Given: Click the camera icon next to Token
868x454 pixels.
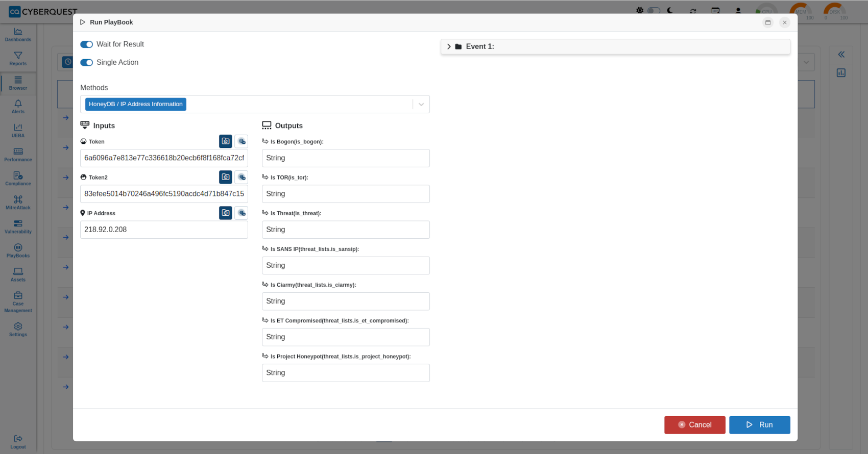Looking at the screenshot, I should [x=226, y=141].
